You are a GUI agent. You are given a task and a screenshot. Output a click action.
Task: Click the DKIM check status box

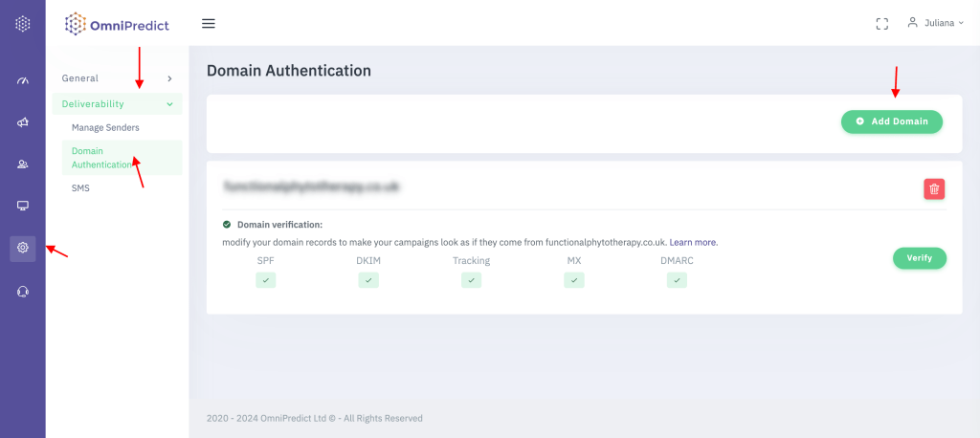(x=368, y=280)
